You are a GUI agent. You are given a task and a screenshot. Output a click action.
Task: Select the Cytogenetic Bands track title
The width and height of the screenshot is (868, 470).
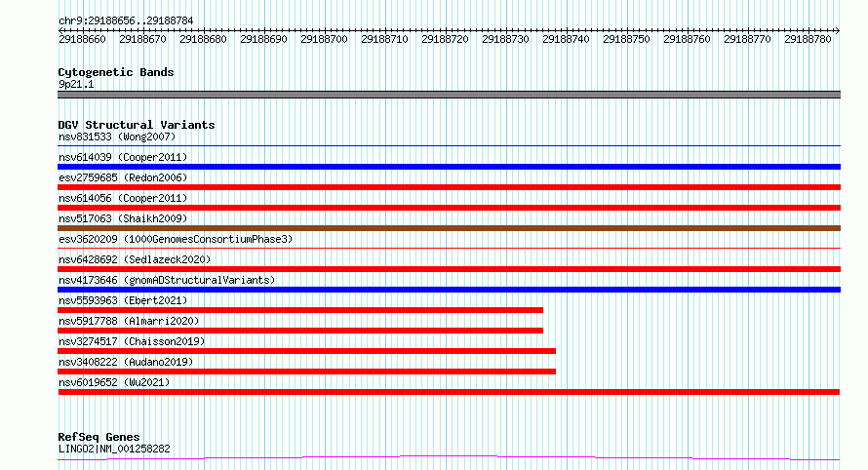click(x=116, y=72)
